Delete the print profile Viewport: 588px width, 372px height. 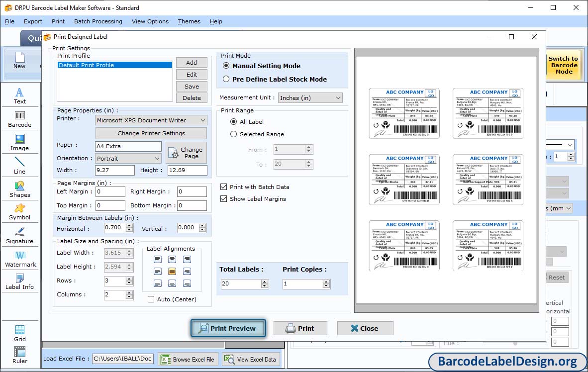pos(191,98)
